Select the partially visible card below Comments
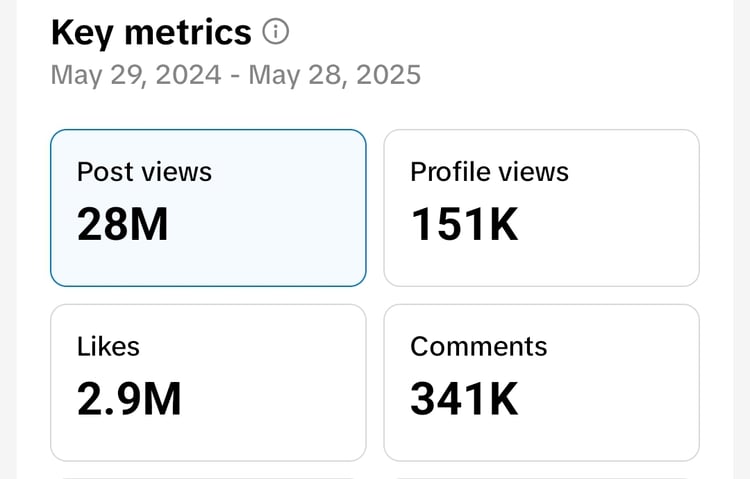Screen dimensions: 750x479 pos(541,477)
